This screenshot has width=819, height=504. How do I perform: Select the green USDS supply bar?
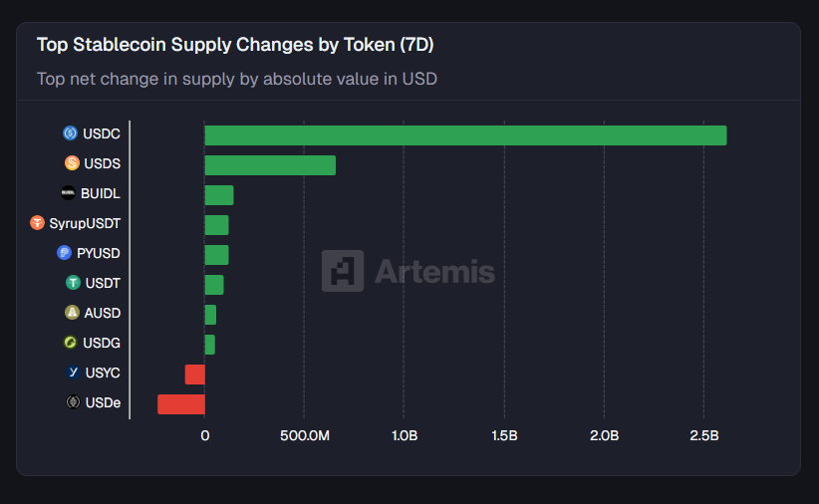pyautogui.click(x=270, y=165)
